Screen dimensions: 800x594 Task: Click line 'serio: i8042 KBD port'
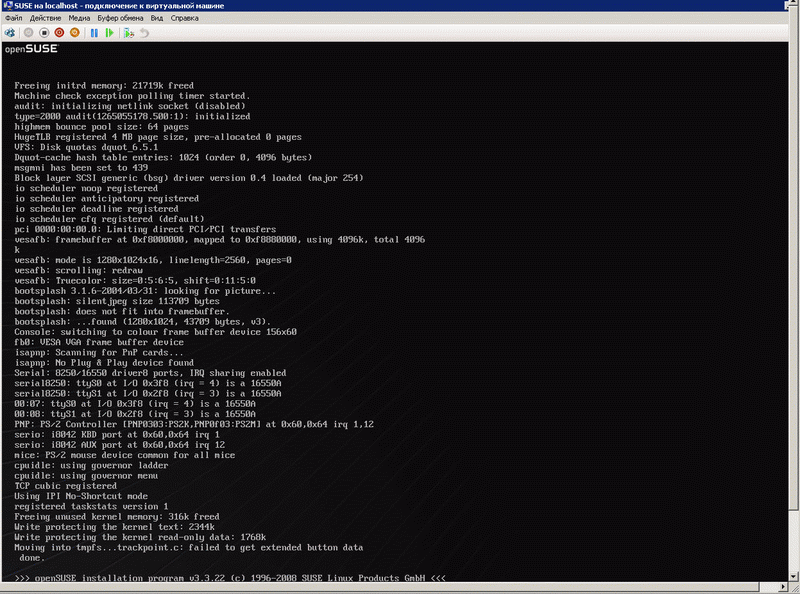[x=117, y=434]
